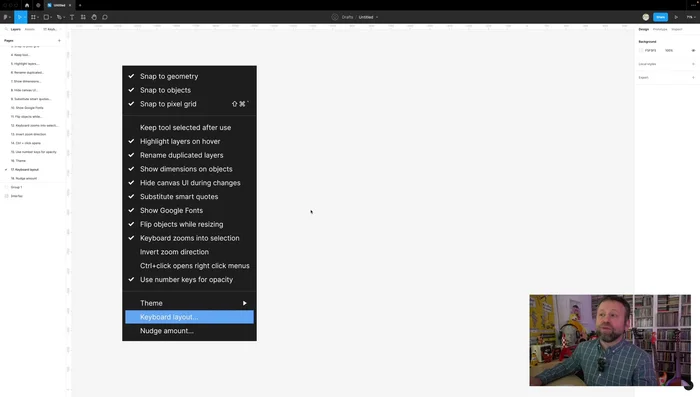700x397 pixels.
Task: Open the Resources components tool
Action: (83, 17)
